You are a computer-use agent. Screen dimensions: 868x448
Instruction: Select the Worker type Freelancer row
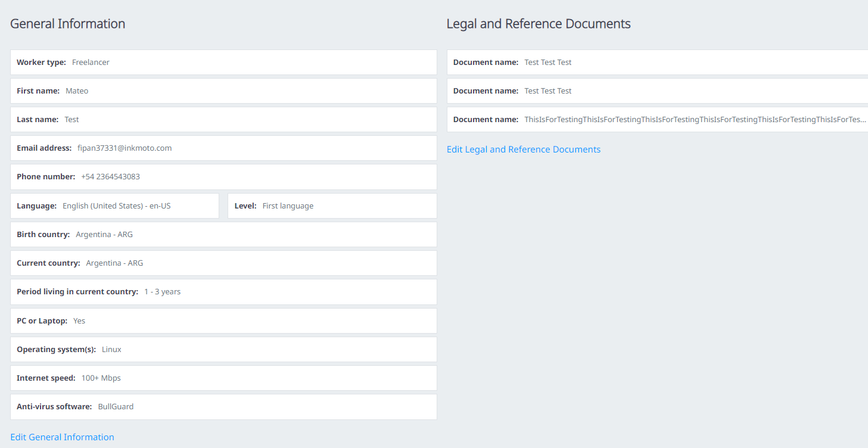[223, 63]
